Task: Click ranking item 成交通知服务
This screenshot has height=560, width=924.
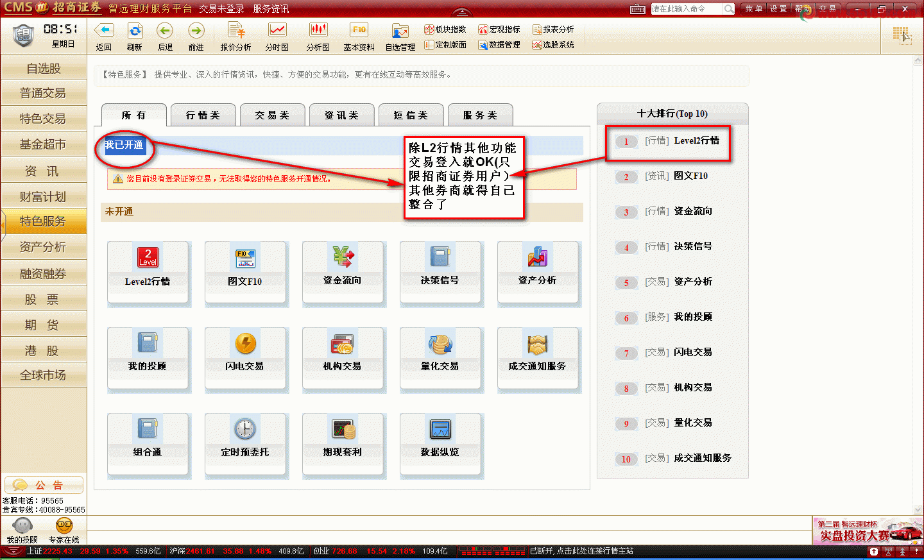Action: 703,458
